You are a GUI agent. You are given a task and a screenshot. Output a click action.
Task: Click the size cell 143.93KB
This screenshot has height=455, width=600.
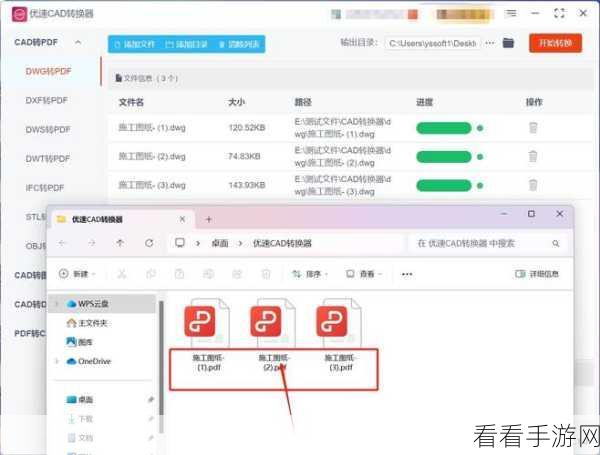point(247,185)
